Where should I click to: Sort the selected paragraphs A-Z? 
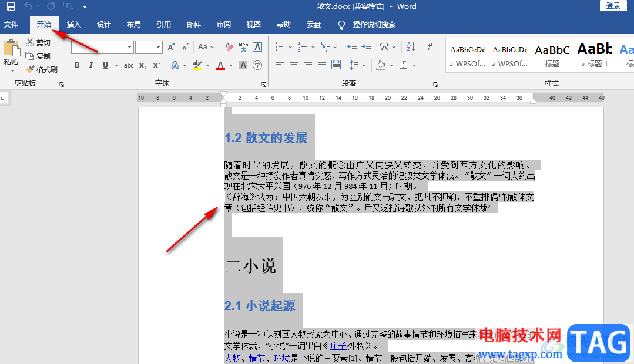click(410, 48)
